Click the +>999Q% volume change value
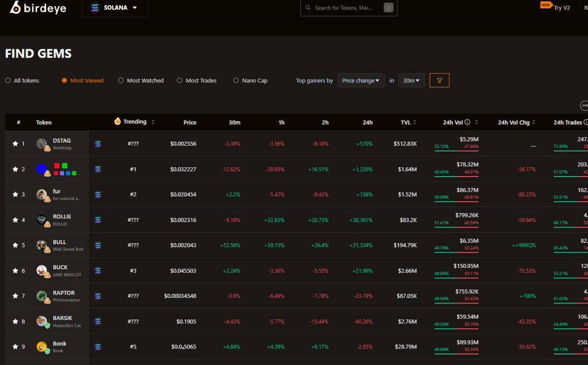 [x=524, y=245]
